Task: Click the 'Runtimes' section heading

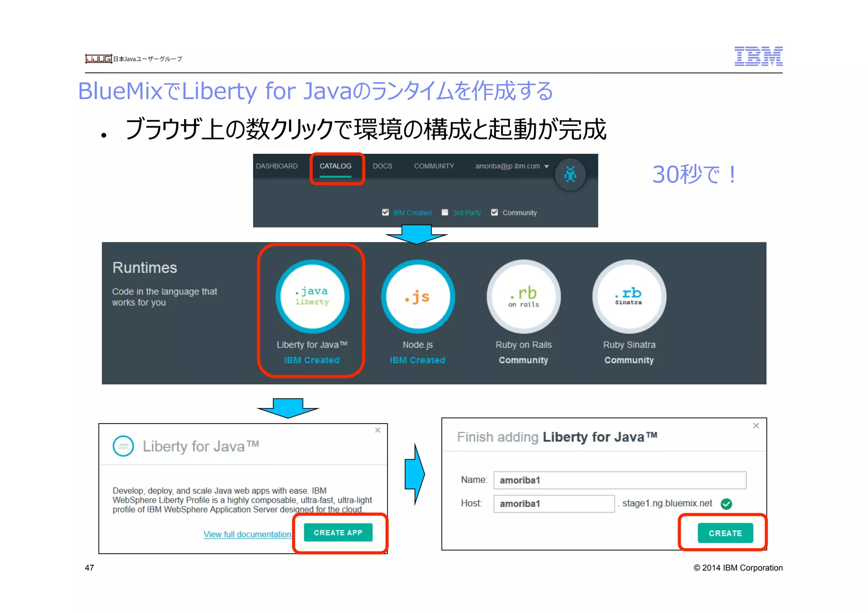Action: [x=145, y=268]
